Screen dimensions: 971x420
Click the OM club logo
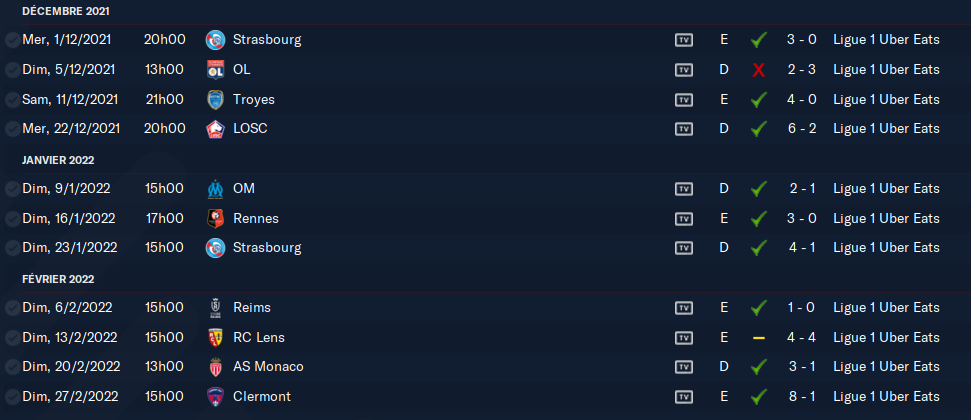(214, 189)
